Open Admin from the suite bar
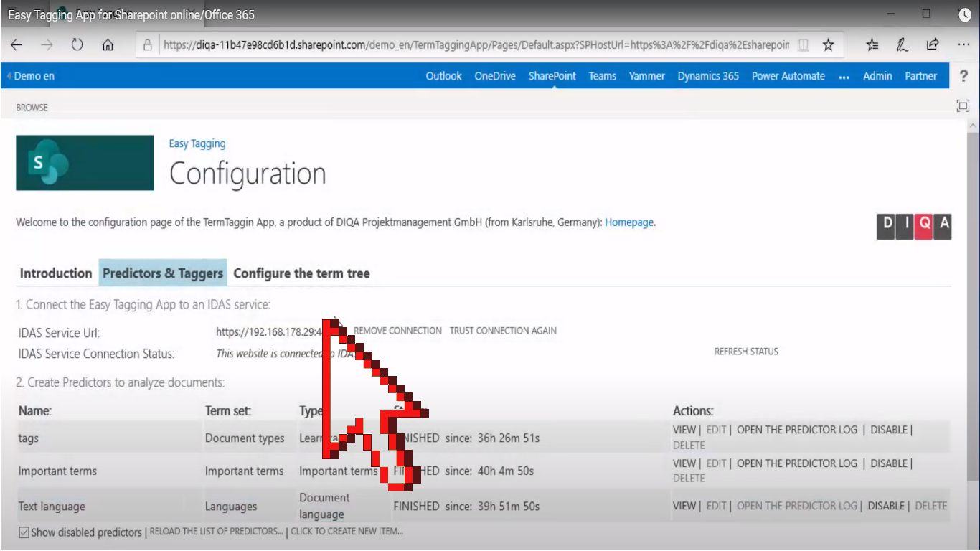The width and height of the screenshot is (980, 551). click(x=877, y=76)
